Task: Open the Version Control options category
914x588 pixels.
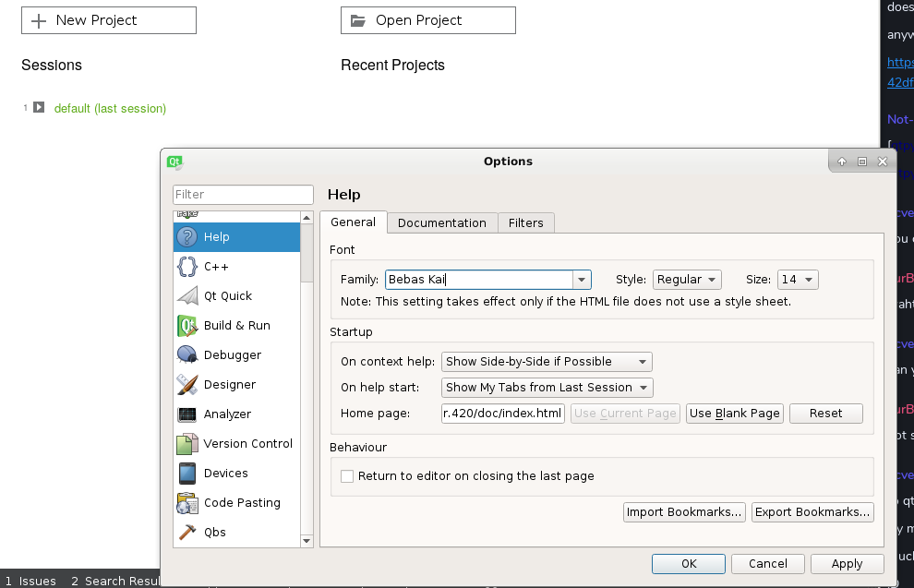Action: [x=236, y=444]
